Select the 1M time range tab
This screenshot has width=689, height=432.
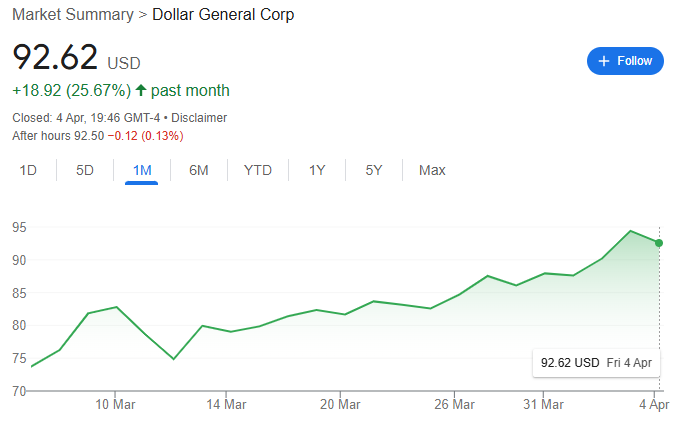[x=142, y=170]
